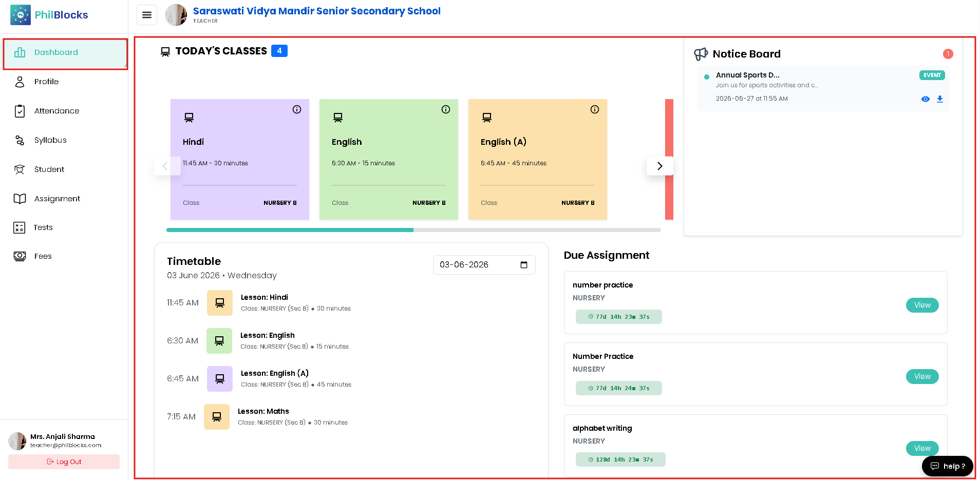Download the Annual Sports notice

click(940, 99)
